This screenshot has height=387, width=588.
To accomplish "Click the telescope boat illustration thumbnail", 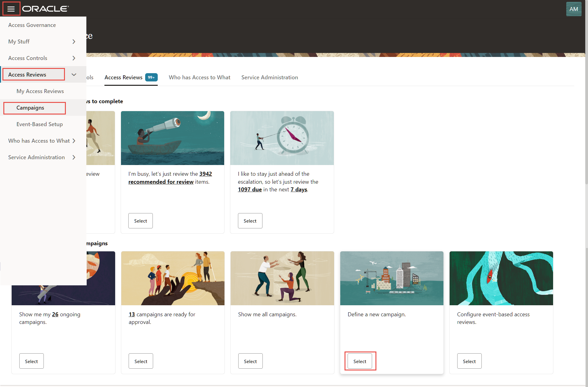I will click(x=172, y=138).
